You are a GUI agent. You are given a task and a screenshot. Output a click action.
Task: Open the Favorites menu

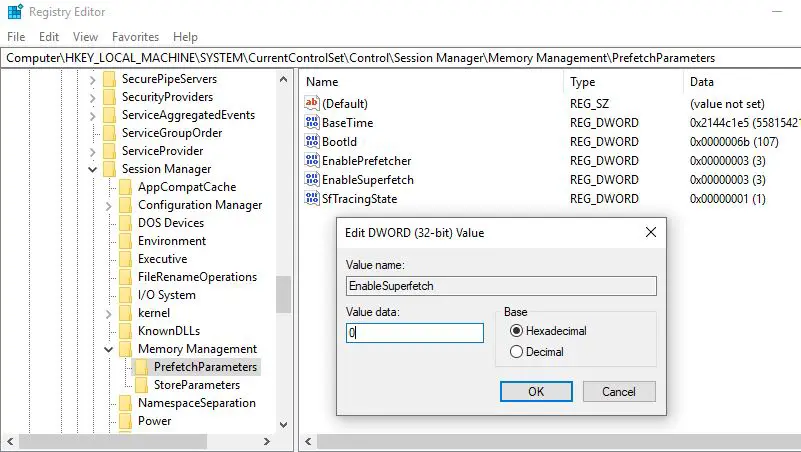tap(135, 37)
